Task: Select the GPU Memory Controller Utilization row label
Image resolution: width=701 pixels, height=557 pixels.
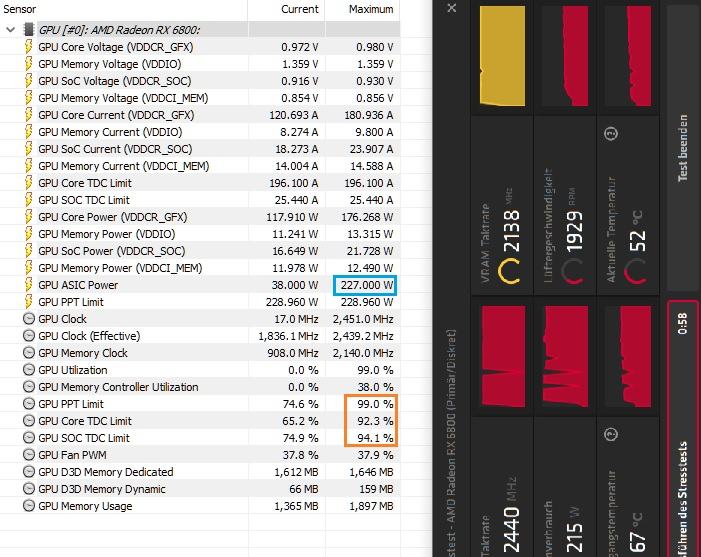Action: click(x=118, y=387)
